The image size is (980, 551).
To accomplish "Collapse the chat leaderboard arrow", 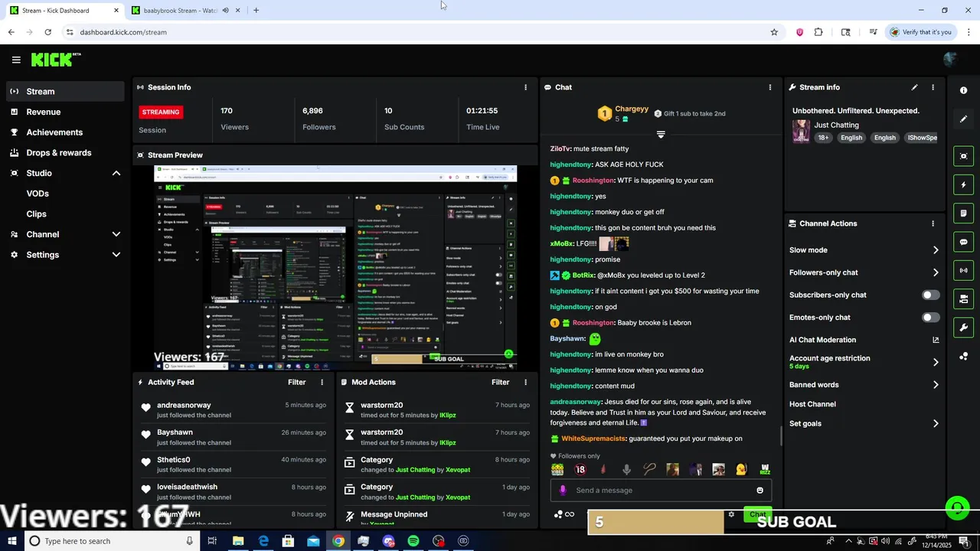I will click(661, 135).
